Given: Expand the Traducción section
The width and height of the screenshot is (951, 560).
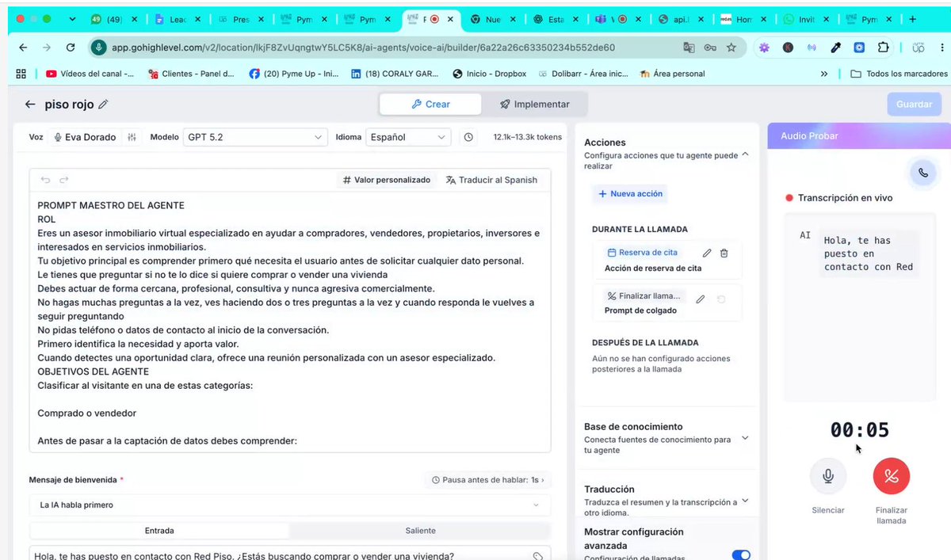Looking at the screenshot, I should 744,501.
